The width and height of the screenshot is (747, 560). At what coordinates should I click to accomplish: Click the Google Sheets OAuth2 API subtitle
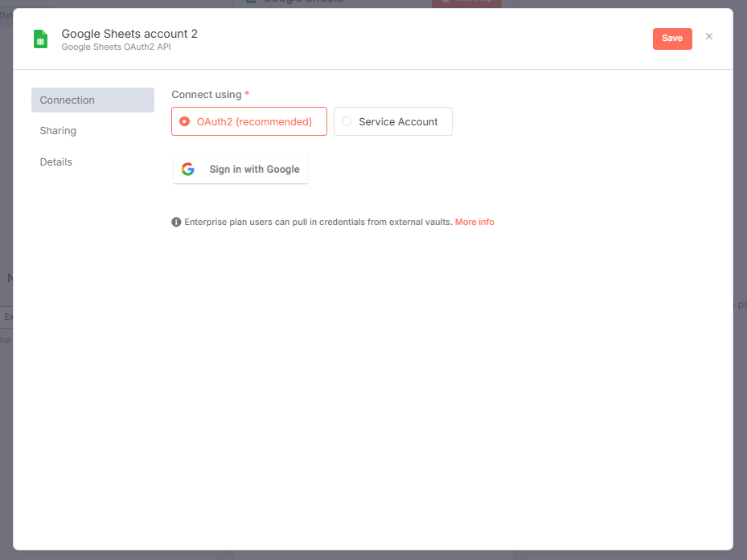point(117,47)
